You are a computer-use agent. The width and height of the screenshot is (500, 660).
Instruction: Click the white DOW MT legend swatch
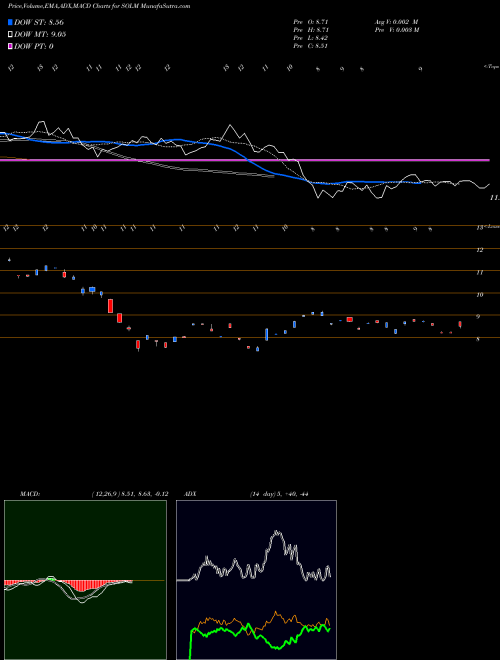(x=10, y=34)
